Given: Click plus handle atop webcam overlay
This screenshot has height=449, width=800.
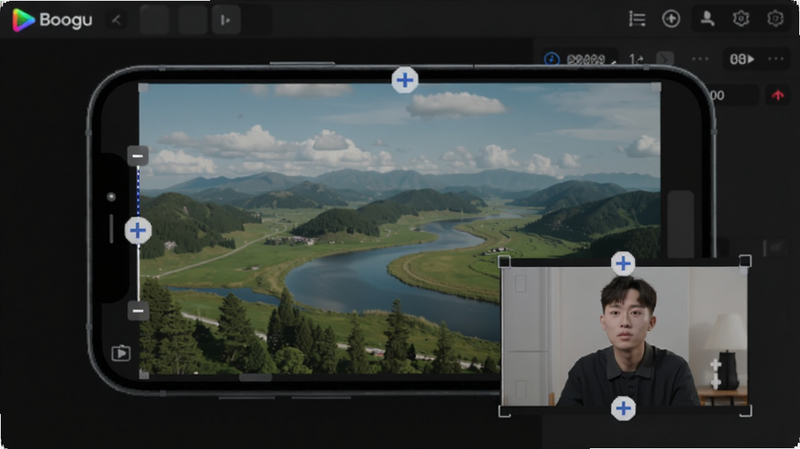Looking at the screenshot, I should tap(623, 264).
